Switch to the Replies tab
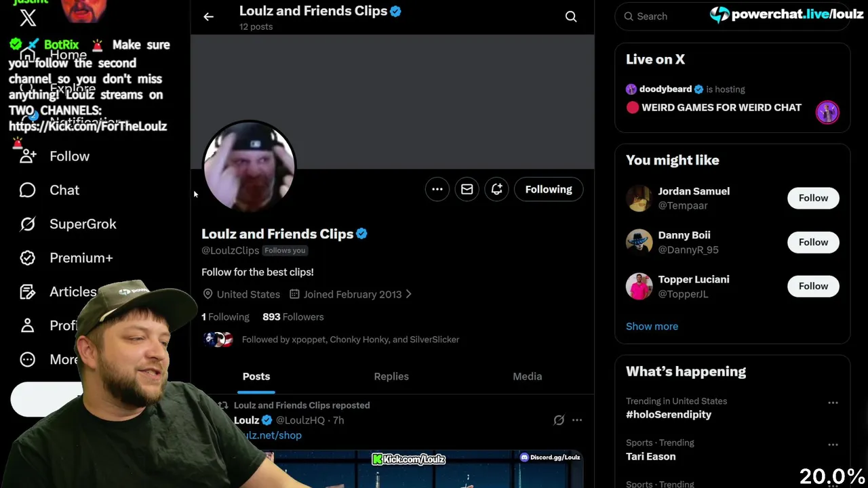The width and height of the screenshot is (868, 488). click(x=391, y=376)
